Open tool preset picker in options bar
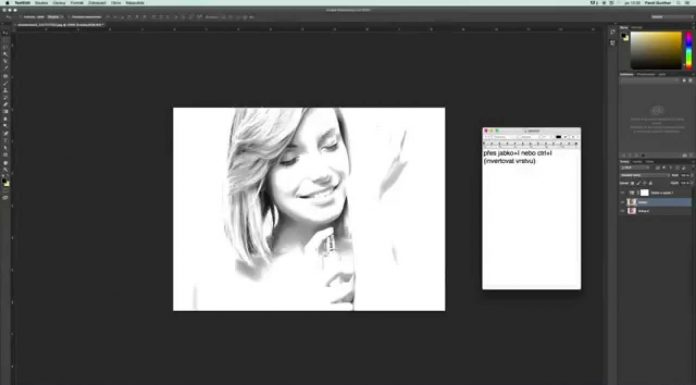Viewport: 696px width, 385px height. pyautogui.click(x=9, y=17)
